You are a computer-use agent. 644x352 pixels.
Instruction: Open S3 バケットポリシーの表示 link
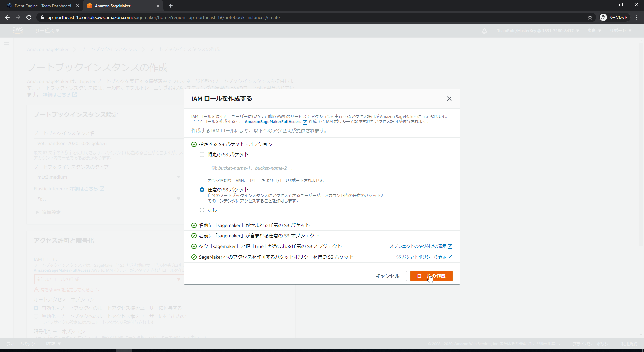click(x=421, y=257)
